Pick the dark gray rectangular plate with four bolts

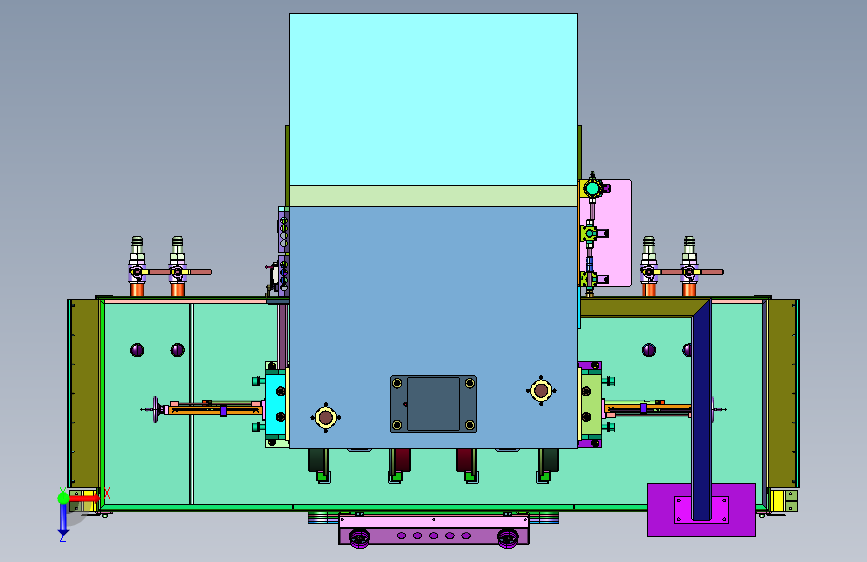434,404
